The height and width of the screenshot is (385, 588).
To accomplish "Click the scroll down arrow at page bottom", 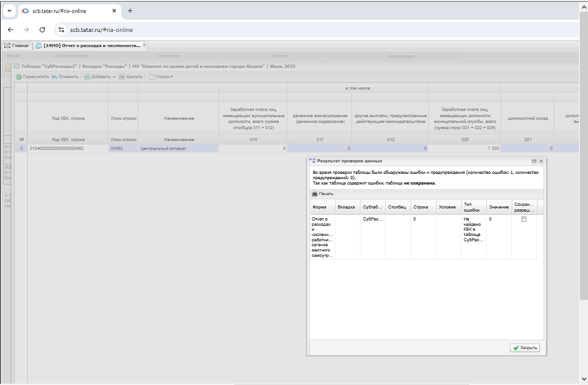I will [583, 379].
